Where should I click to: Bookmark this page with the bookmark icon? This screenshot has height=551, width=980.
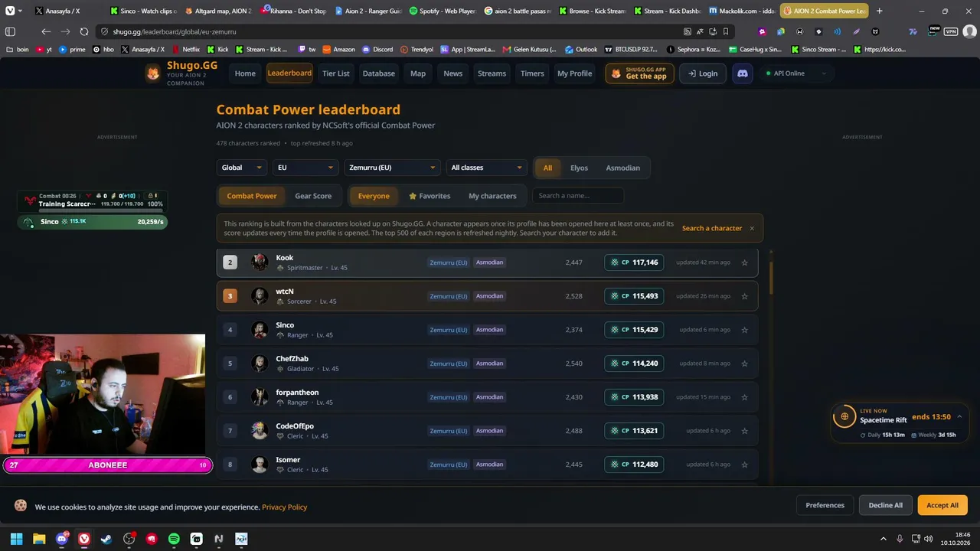tap(726, 31)
